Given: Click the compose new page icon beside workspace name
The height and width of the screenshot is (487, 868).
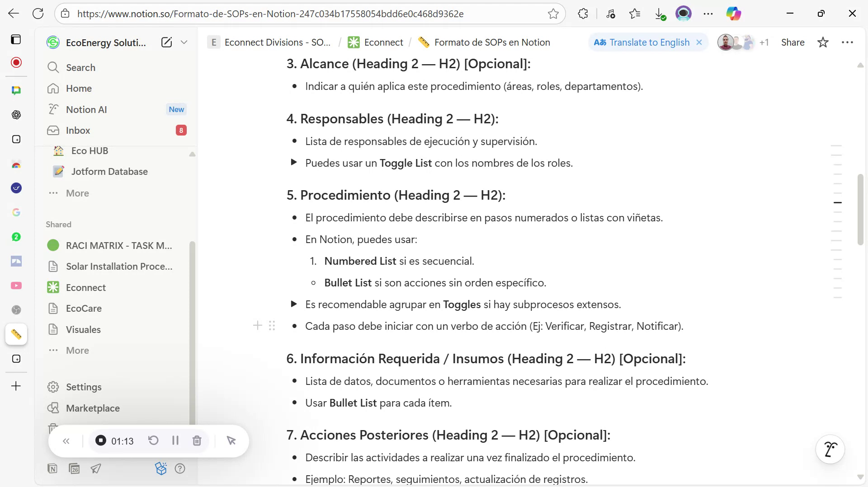Looking at the screenshot, I should coord(167,42).
